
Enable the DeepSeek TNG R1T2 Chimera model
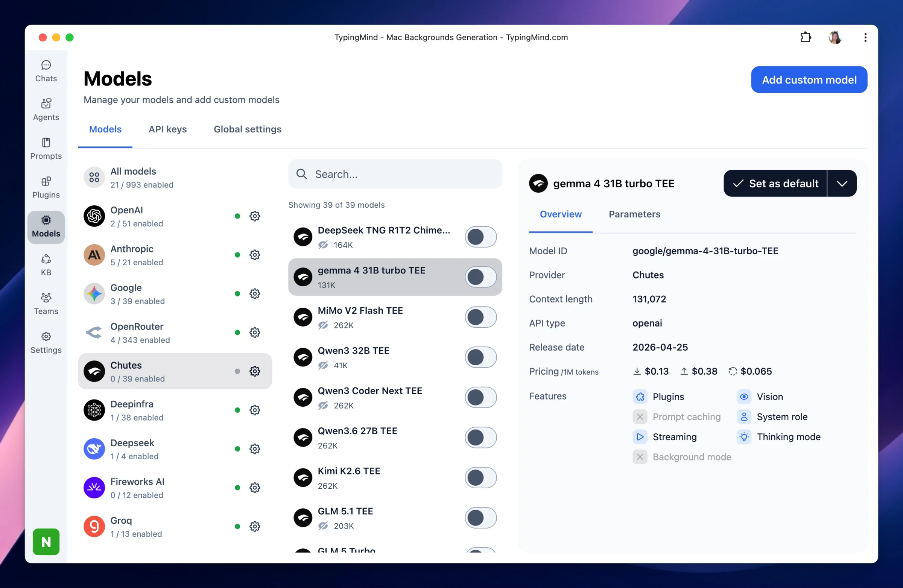coord(480,237)
